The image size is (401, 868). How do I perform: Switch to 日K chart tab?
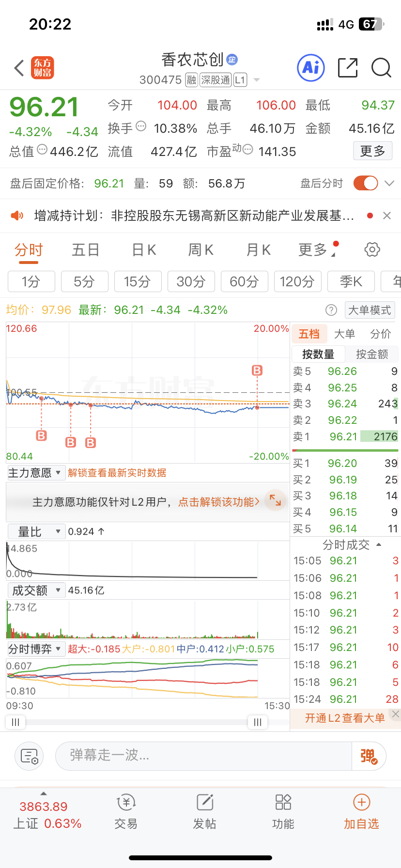(x=144, y=250)
